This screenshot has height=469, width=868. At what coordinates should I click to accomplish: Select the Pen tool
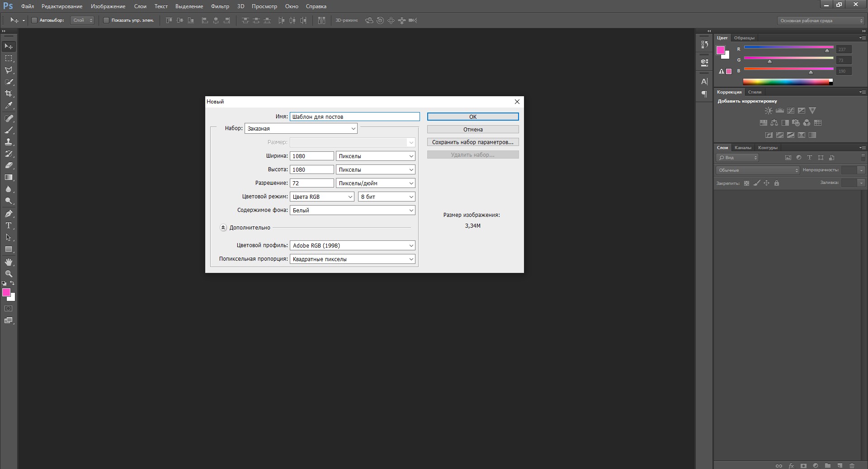(9, 214)
